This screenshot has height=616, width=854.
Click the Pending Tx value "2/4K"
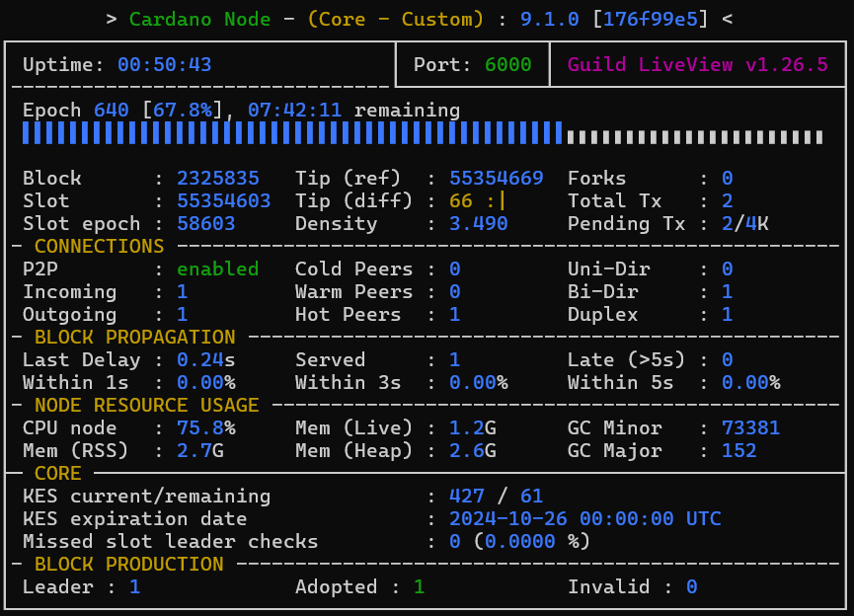745,224
